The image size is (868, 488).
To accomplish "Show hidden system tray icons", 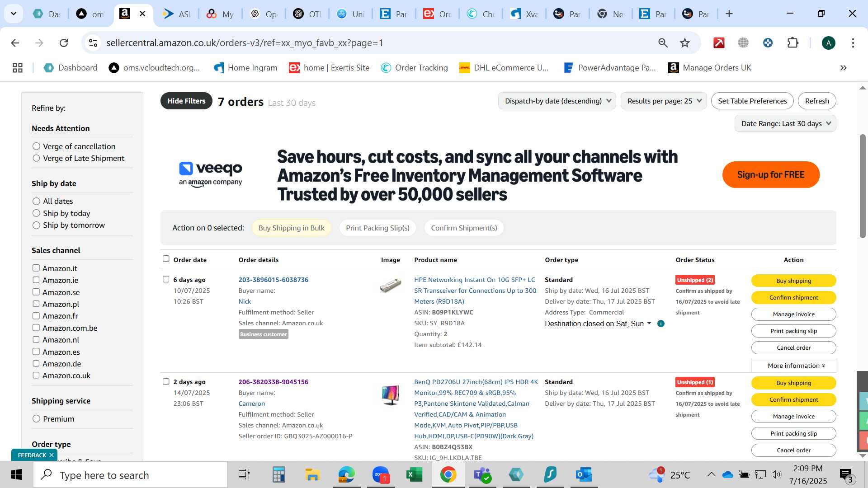I will click(711, 474).
